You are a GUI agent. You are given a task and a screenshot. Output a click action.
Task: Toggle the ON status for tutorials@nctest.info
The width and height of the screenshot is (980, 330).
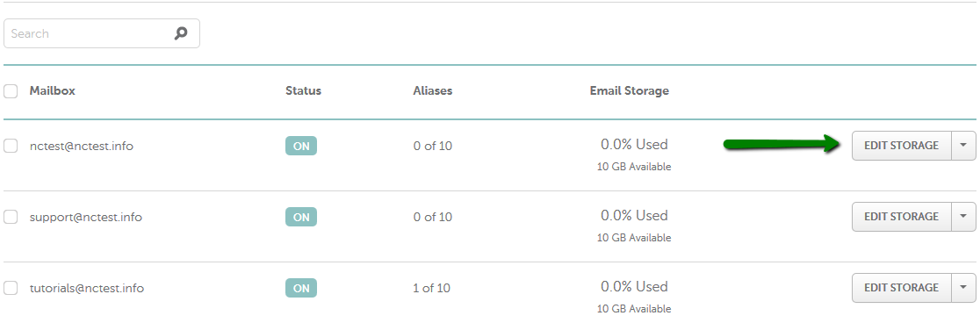pyautogui.click(x=301, y=288)
